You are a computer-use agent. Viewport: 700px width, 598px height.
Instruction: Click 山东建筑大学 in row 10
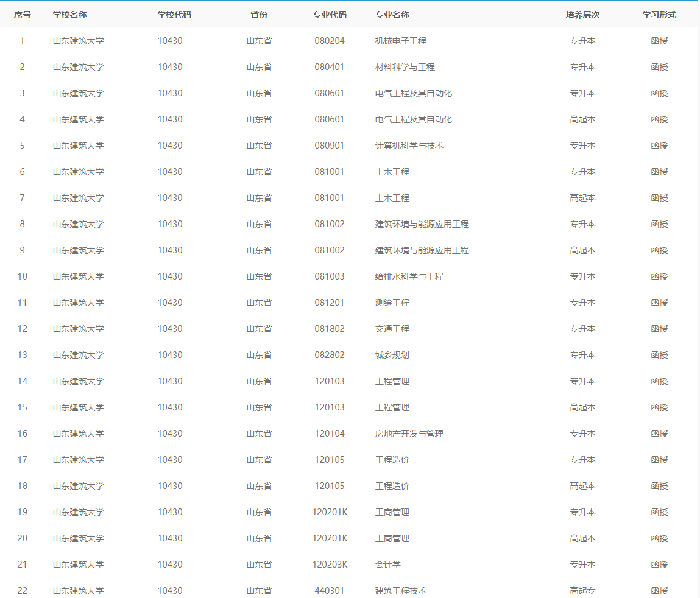pos(78,276)
